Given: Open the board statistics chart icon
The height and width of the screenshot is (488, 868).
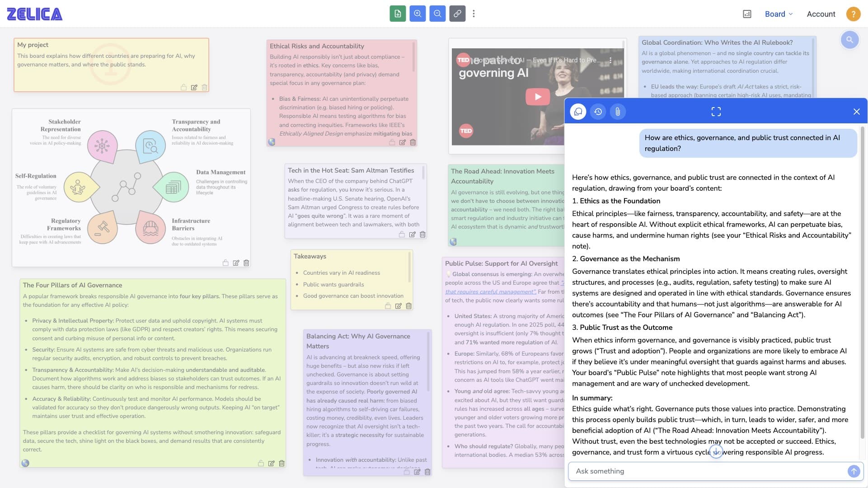Looking at the screenshot, I should click(747, 14).
